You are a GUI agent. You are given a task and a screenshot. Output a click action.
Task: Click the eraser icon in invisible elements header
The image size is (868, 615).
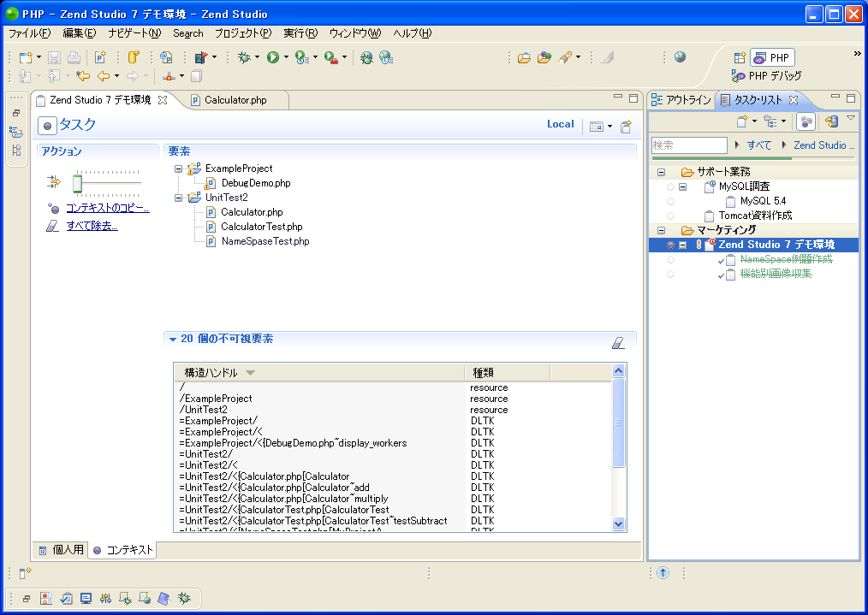coord(619,343)
